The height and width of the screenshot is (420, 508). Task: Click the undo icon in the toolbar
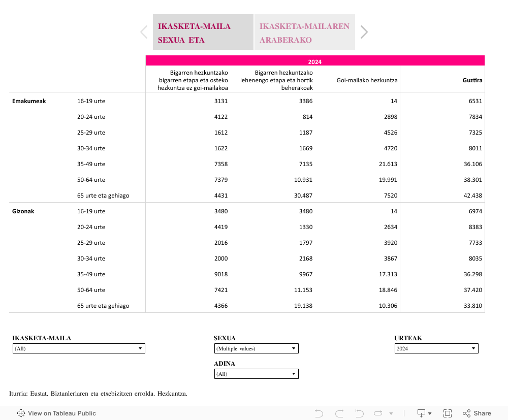(319, 413)
